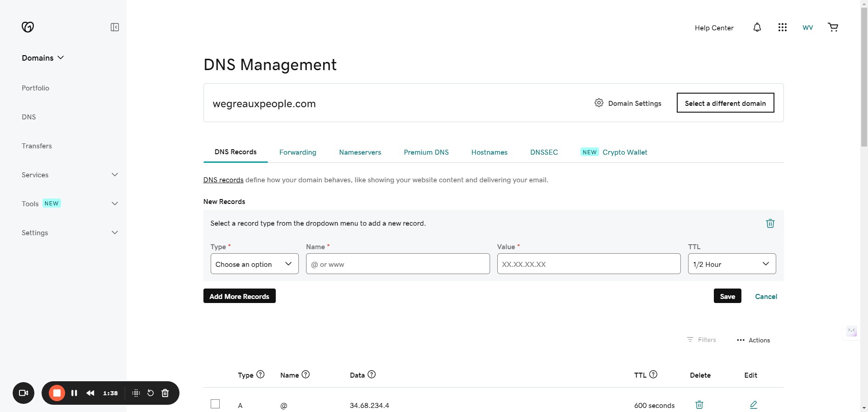Viewport: 868px width, 412px height.
Task: Click into the Name input field
Action: 397,264
